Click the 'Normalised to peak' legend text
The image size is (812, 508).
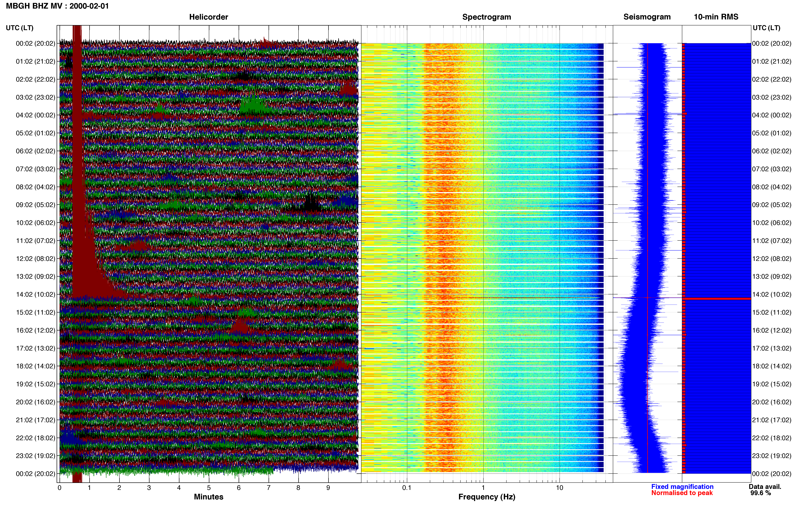pos(682,493)
